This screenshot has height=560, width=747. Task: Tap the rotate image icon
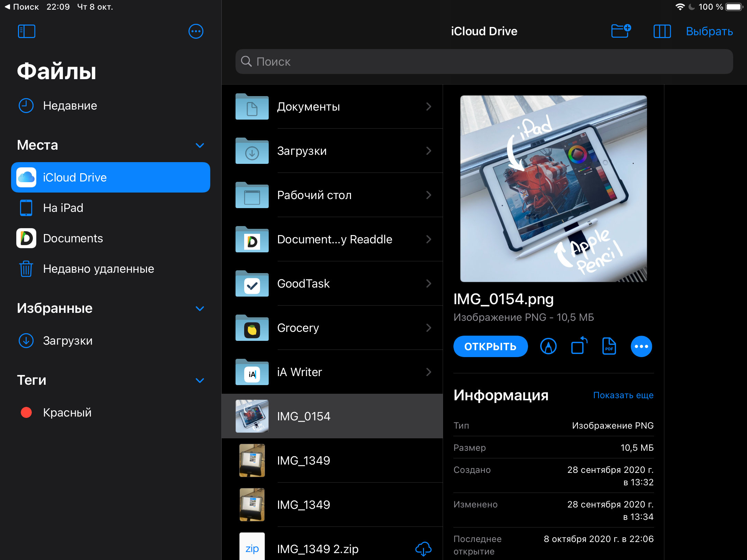(x=579, y=346)
